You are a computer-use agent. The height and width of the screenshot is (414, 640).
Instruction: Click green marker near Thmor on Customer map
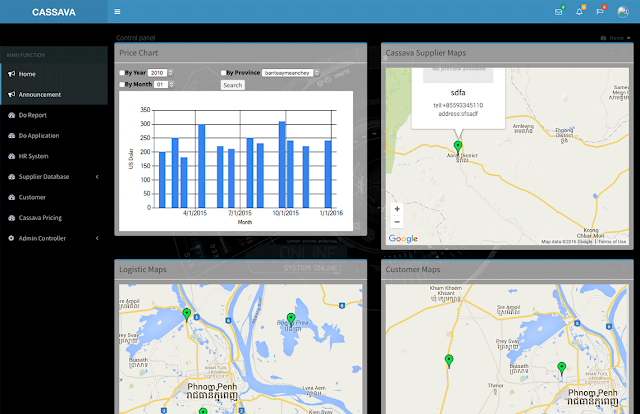point(449,361)
